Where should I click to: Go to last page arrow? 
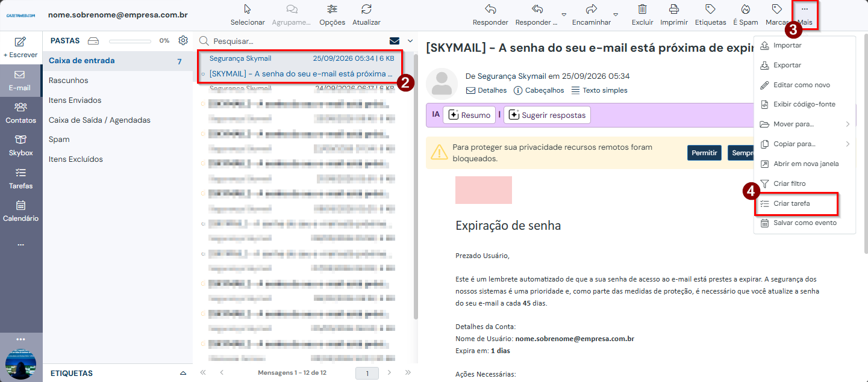408,373
